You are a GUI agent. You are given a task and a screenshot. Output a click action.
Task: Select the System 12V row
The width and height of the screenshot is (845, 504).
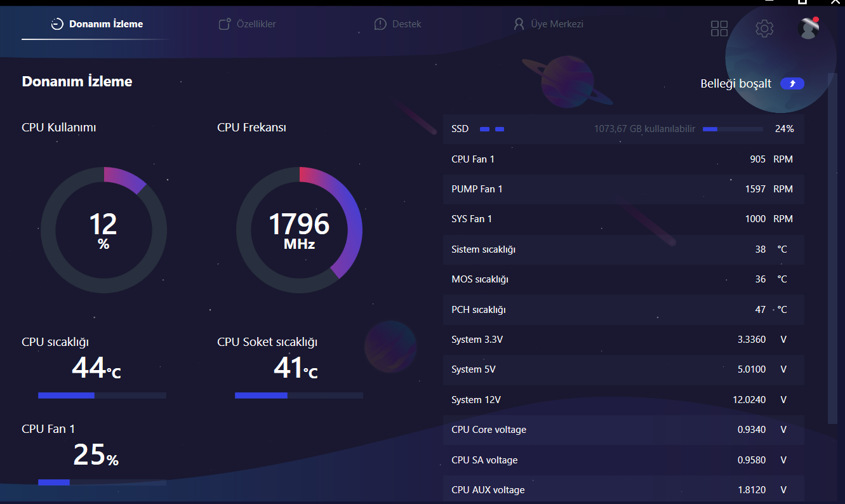[623, 400]
